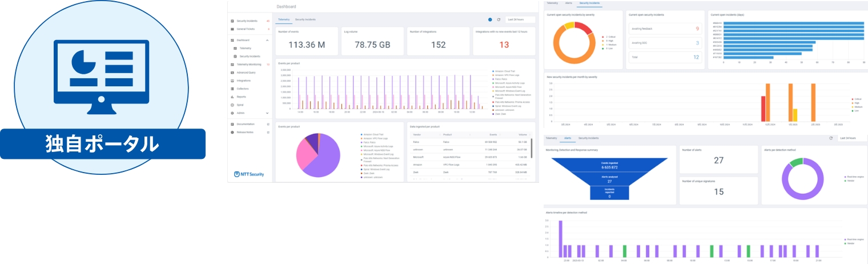Switch to Security Incidents tab in Telemetry view
This screenshot has width=868, height=264.
tap(305, 19)
